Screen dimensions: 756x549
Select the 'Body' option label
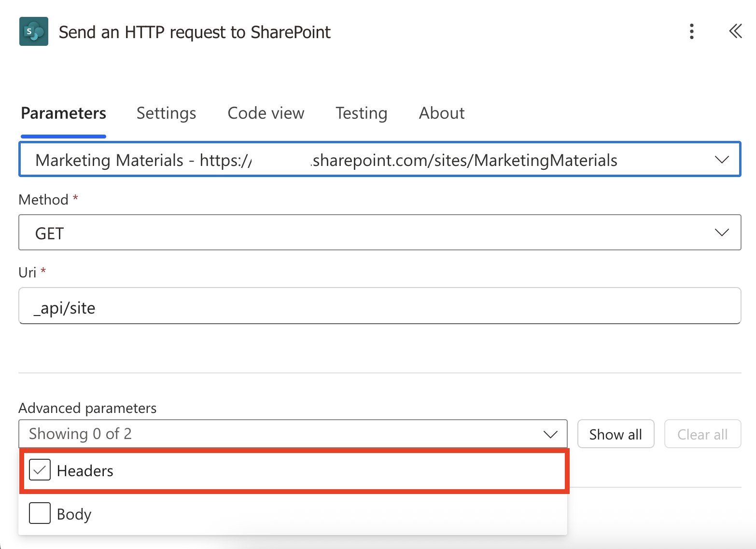[x=74, y=514]
